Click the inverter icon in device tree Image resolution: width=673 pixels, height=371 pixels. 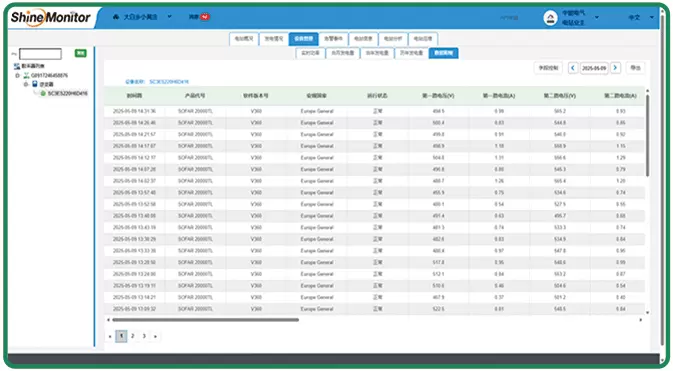pos(35,84)
